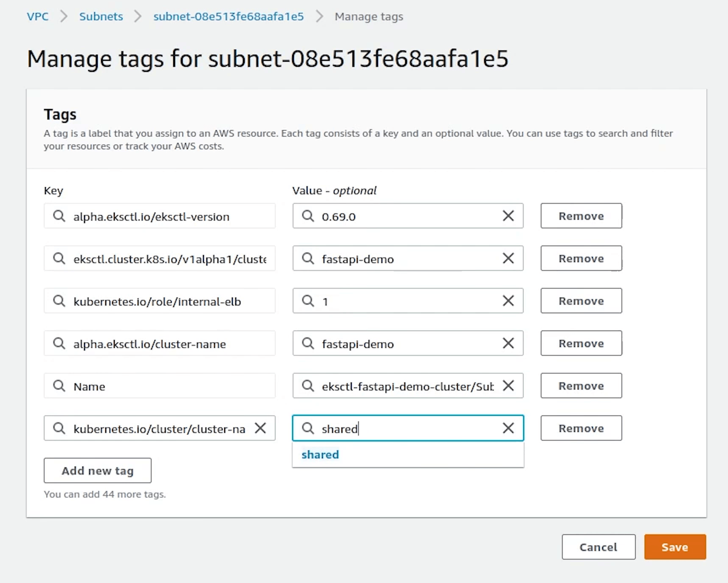Viewport: 728px width, 583px height.
Task: Open subnet-08e513fe68aafa1e5 breadcrumb link
Action: coord(229,17)
